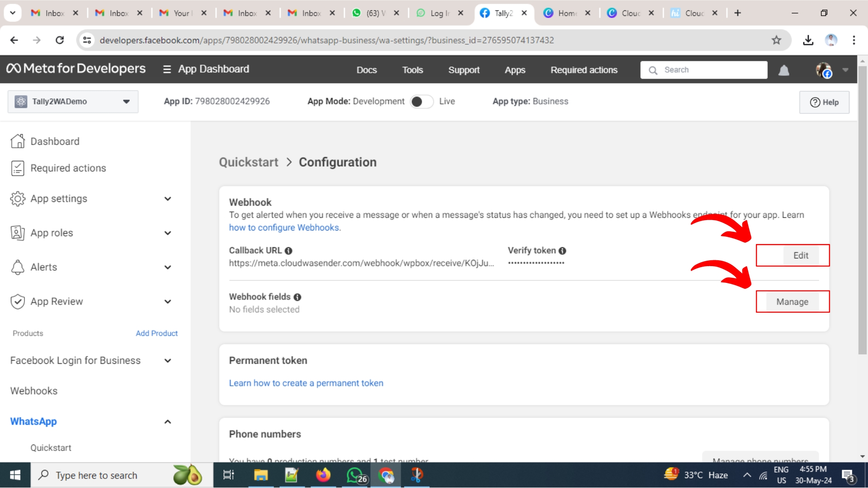868x488 pixels.
Task: Expand the App roles section
Action: pyautogui.click(x=168, y=233)
